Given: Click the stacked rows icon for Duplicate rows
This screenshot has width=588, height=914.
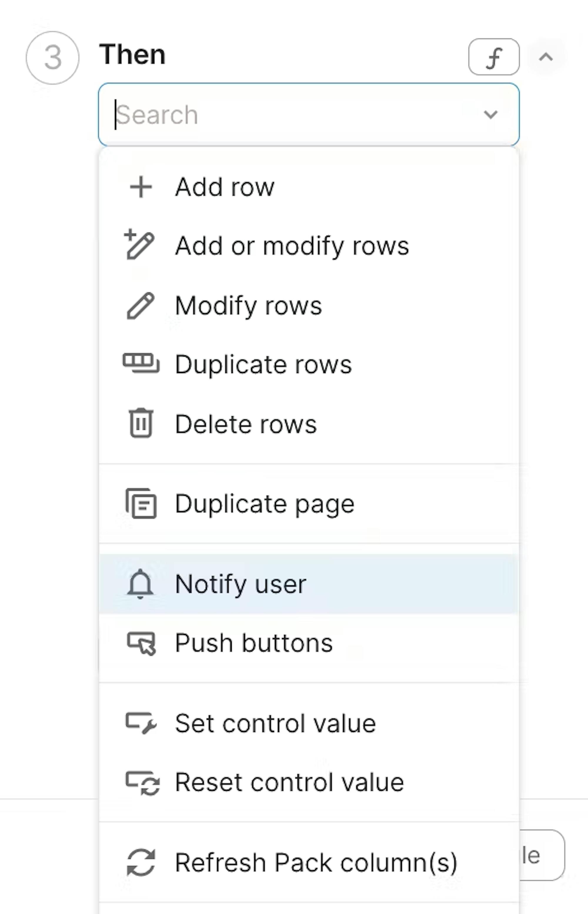Looking at the screenshot, I should coord(141,363).
